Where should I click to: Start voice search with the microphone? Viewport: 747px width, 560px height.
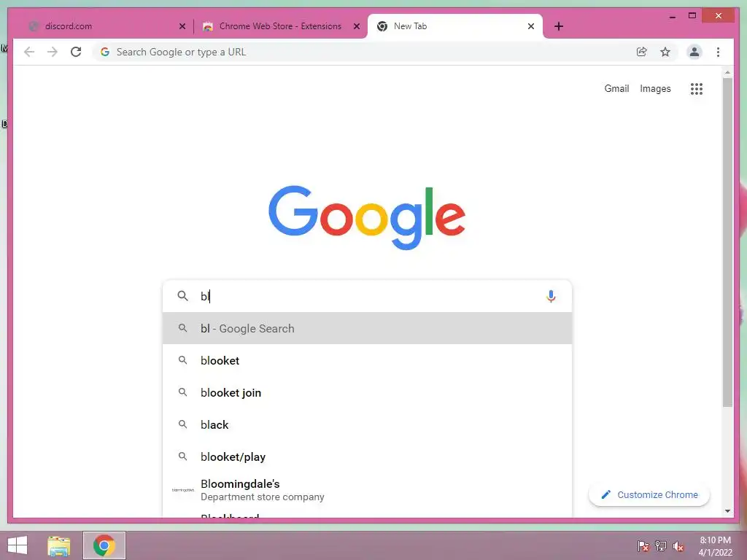pos(551,296)
